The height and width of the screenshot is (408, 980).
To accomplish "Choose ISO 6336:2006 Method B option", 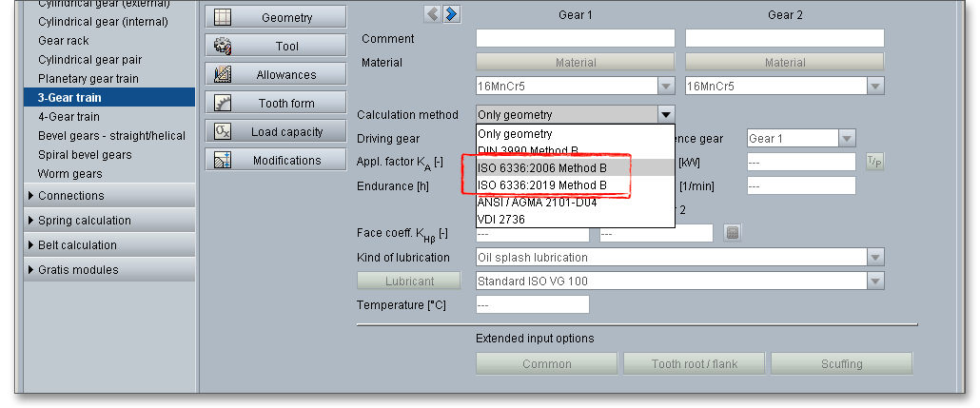I will (x=540, y=167).
